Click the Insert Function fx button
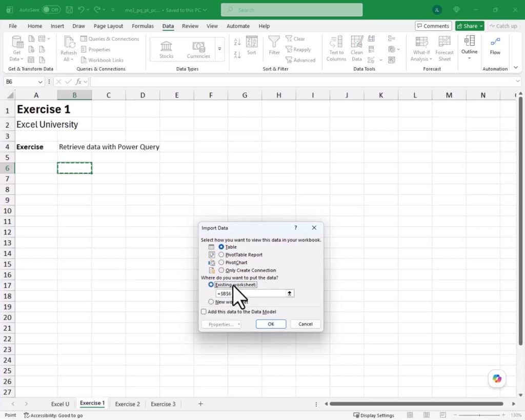 [78, 82]
